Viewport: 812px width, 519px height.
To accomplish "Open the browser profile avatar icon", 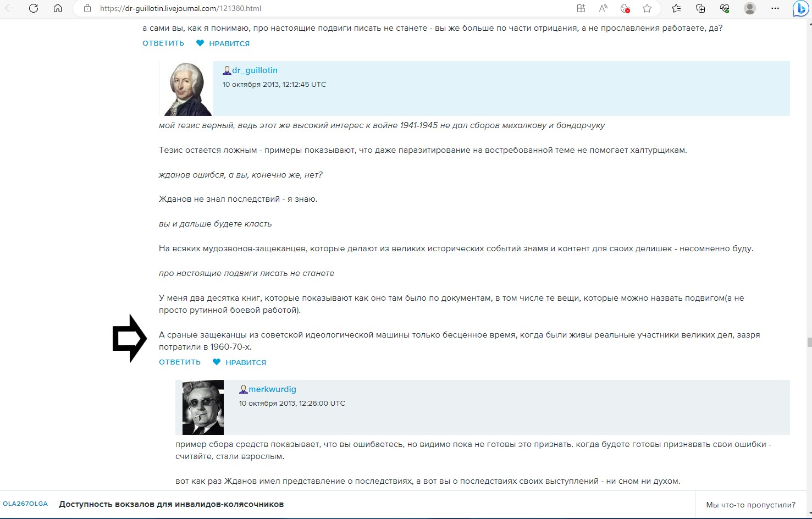I will click(749, 8).
